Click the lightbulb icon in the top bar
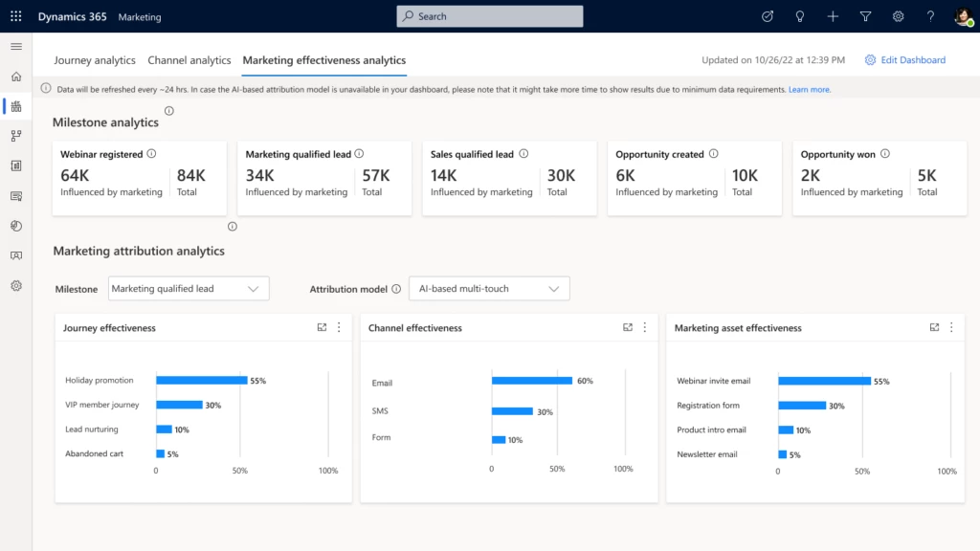The image size is (980, 551). [x=800, y=16]
